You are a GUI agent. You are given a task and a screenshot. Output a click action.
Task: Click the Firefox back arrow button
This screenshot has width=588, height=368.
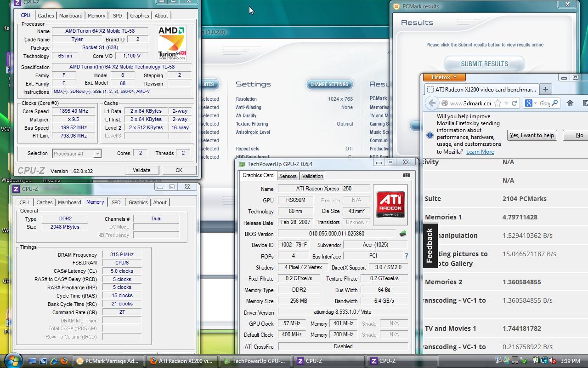coord(432,103)
